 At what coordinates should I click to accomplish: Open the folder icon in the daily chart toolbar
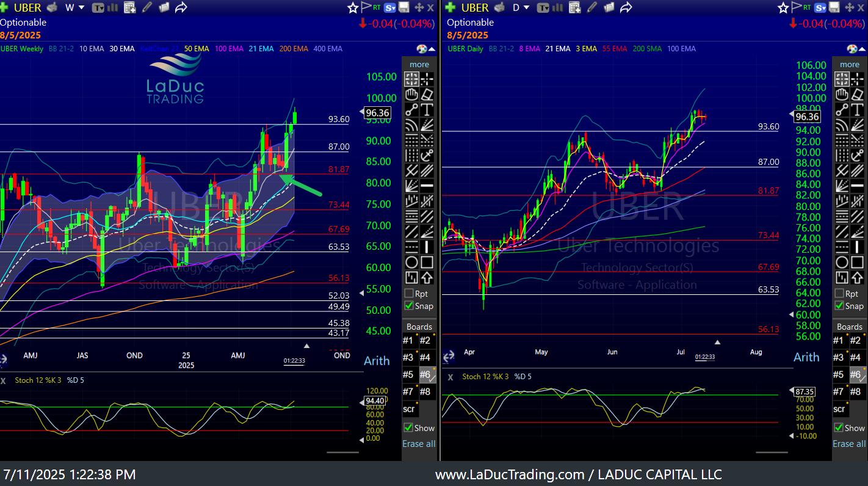[x=609, y=7]
